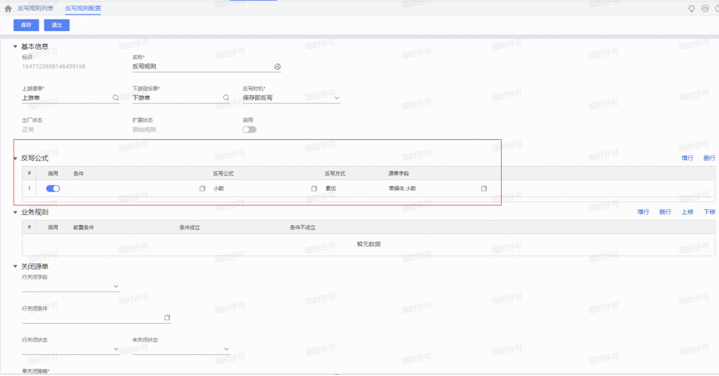Collapse the 业务规则 section
Image resolution: width=719 pixels, height=376 pixels.
pos(15,212)
